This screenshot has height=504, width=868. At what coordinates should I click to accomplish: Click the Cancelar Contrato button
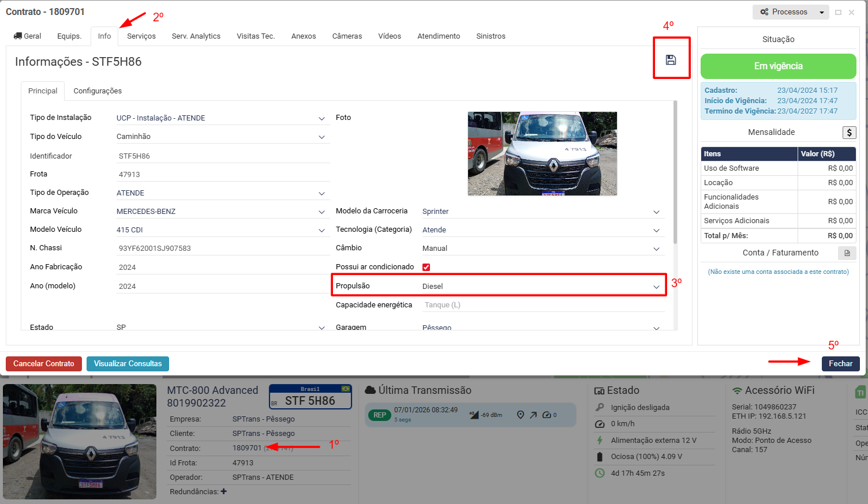click(44, 364)
